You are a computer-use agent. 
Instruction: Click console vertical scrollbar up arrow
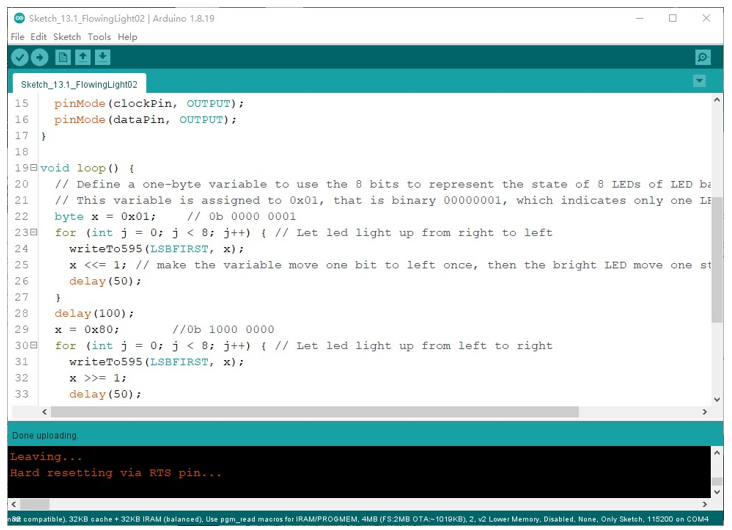point(717,452)
